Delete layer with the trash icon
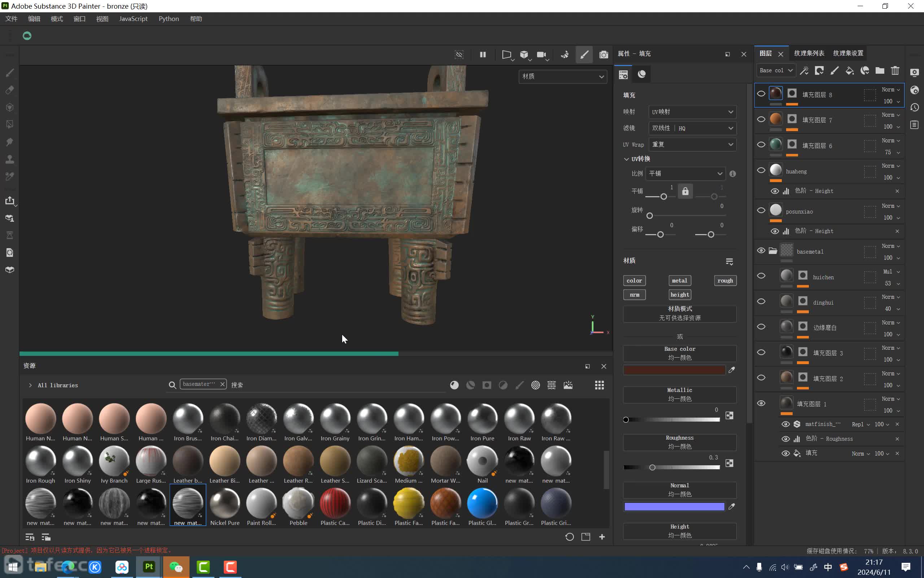The width and height of the screenshot is (924, 578). tap(895, 70)
